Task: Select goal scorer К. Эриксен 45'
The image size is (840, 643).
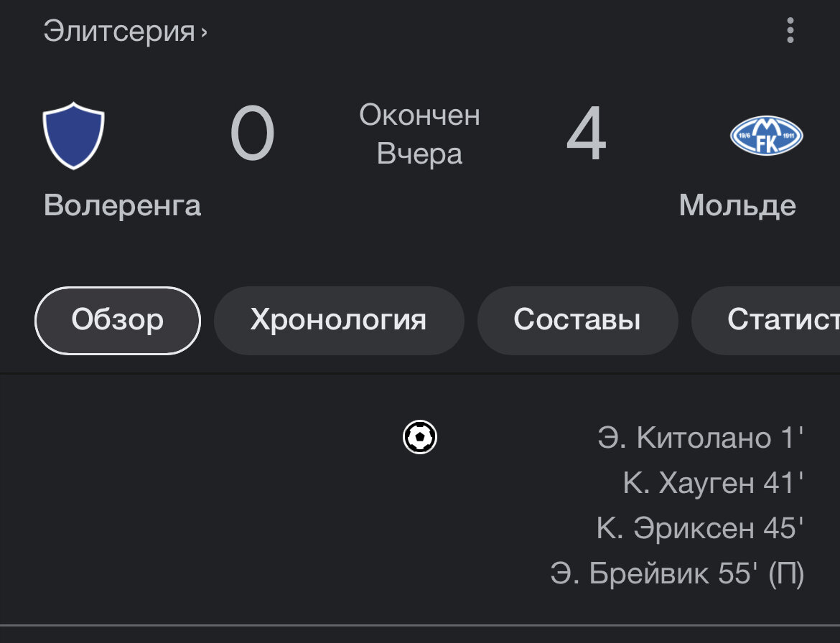Action: tap(699, 528)
